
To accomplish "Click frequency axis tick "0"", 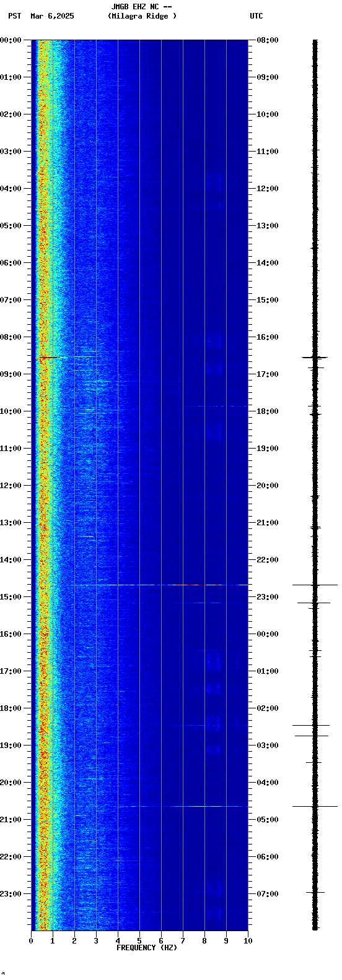I will click(31, 941).
